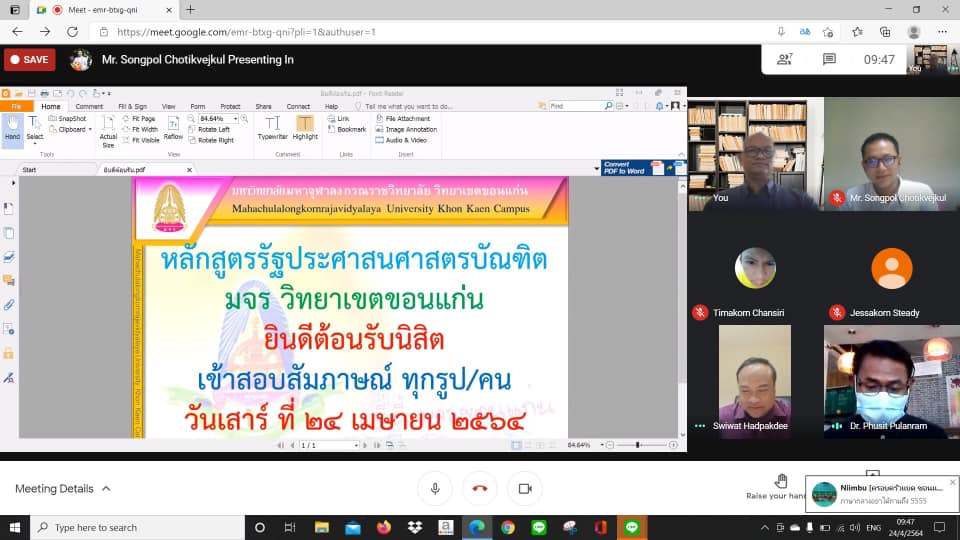Expand Meeting Details
Screen dimensions: 960x540
point(62,489)
